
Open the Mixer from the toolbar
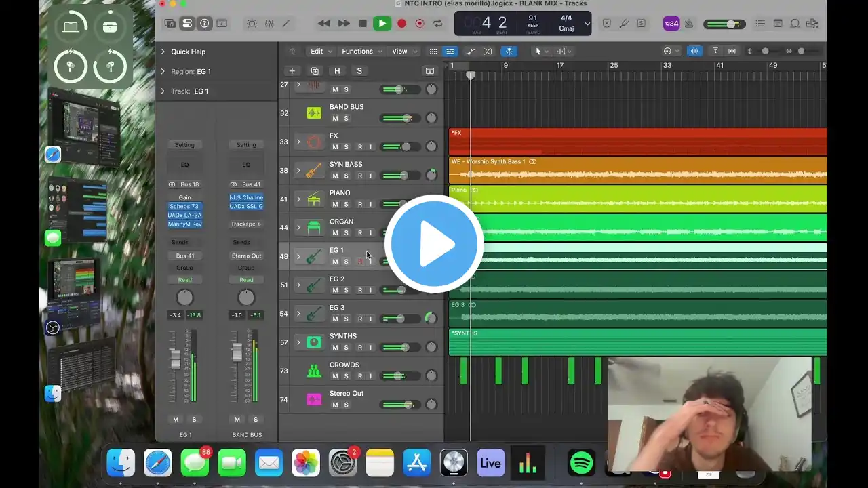point(269,24)
